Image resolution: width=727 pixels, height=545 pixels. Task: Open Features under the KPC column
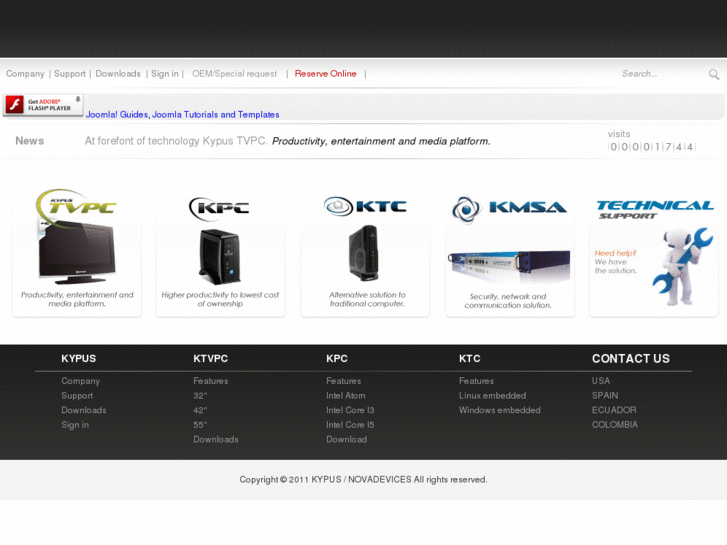pyautogui.click(x=344, y=381)
